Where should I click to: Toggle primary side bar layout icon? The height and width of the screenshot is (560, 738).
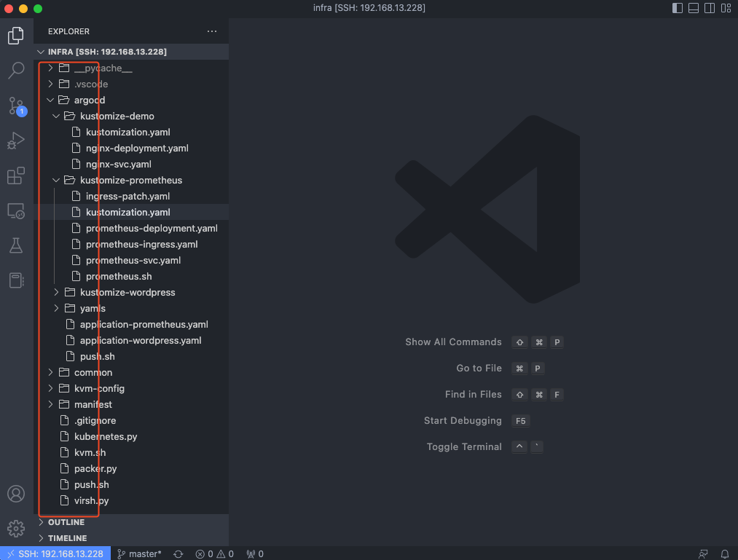coord(678,8)
